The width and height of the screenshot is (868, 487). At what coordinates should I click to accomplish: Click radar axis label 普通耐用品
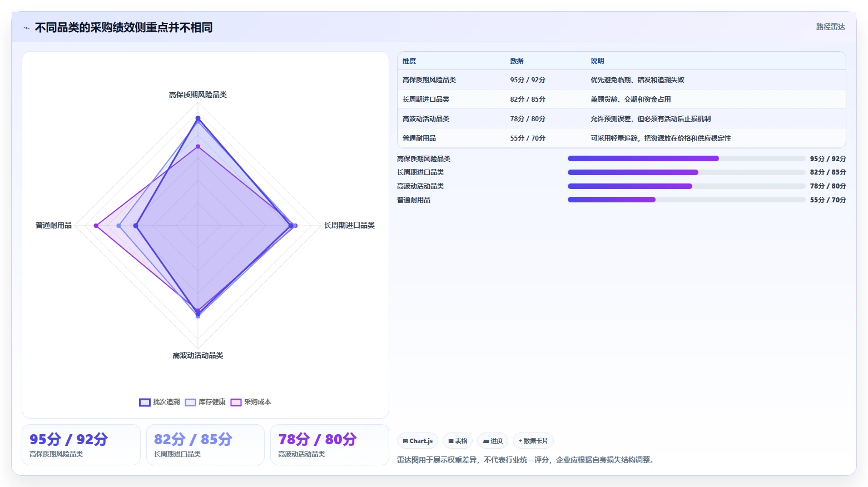[x=53, y=225]
